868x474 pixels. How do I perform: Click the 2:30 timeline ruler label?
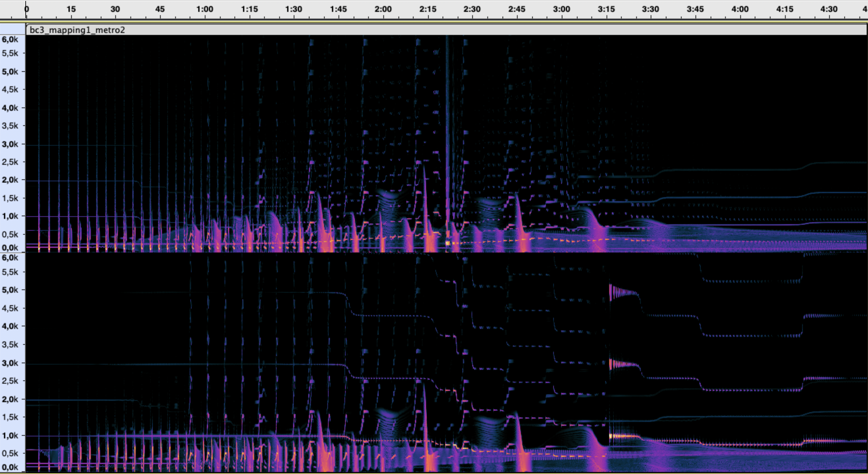[x=472, y=9]
